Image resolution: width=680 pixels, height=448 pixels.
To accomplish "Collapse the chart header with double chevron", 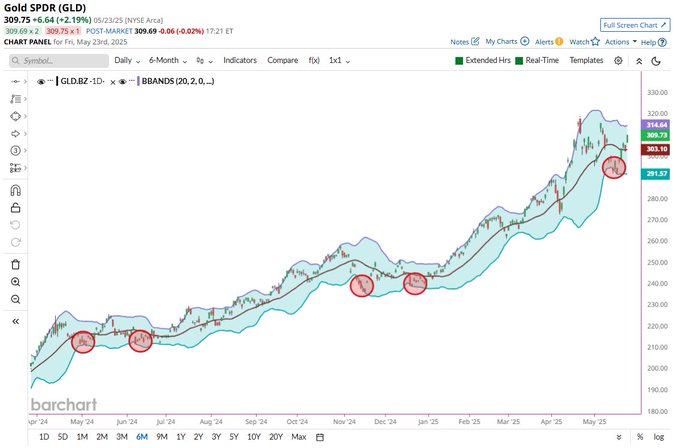I will point(639,61).
